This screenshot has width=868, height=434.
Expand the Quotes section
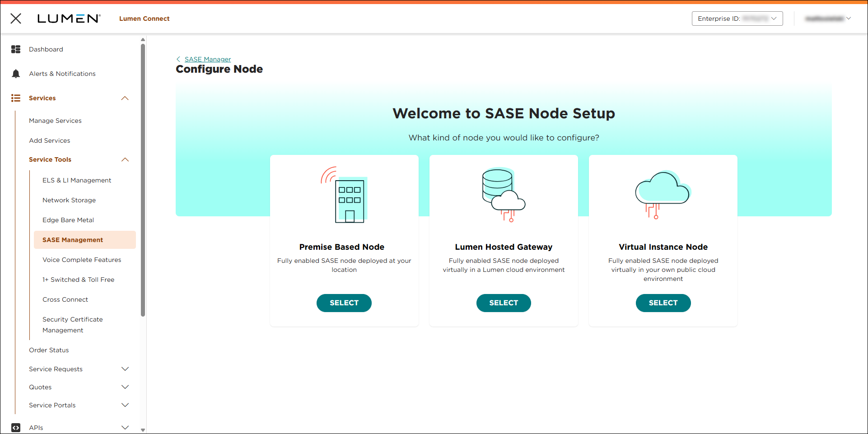[x=125, y=387]
